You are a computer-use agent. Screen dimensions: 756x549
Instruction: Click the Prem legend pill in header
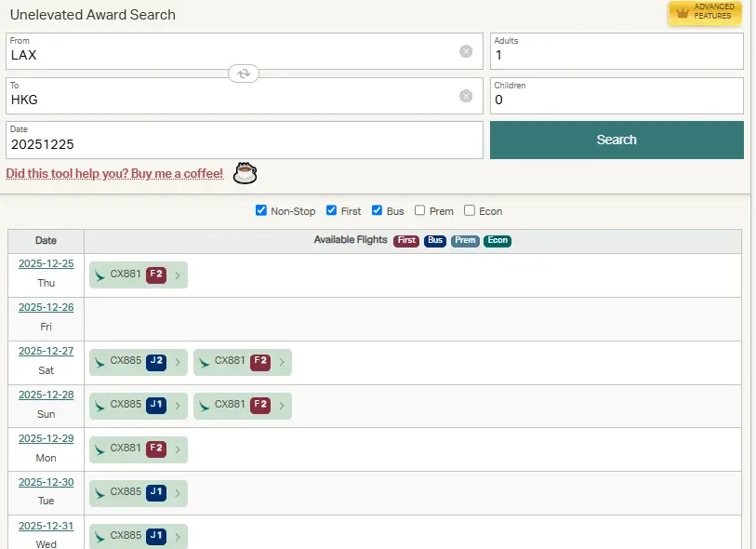[x=465, y=241]
